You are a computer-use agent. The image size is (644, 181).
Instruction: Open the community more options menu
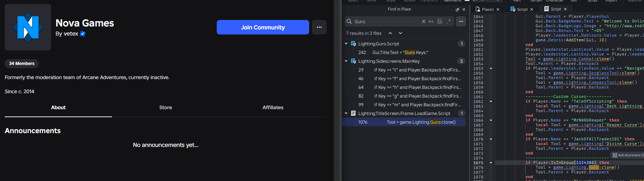pyautogui.click(x=319, y=27)
